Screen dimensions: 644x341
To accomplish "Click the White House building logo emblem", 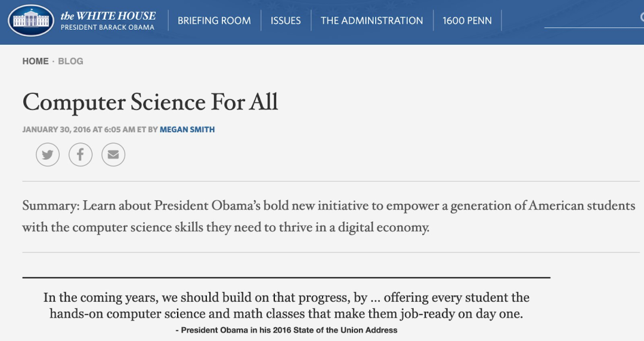I will (x=31, y=20).
